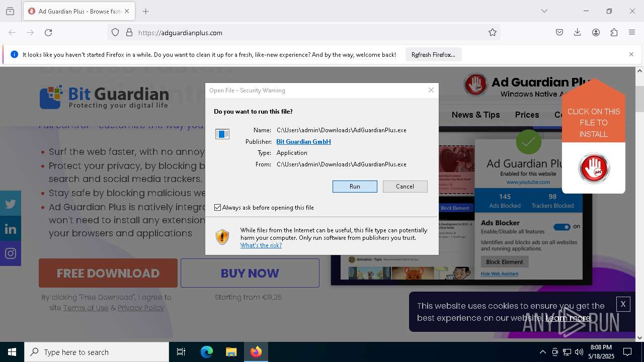Click Block Element button in product screenshot
The width and height of the screenshot is (644, 362).
[504, 261]
